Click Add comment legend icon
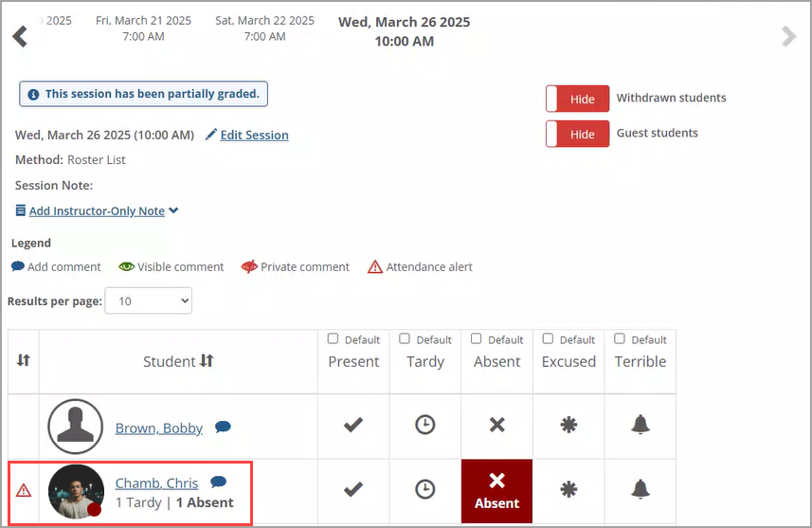 click(18, 266)
